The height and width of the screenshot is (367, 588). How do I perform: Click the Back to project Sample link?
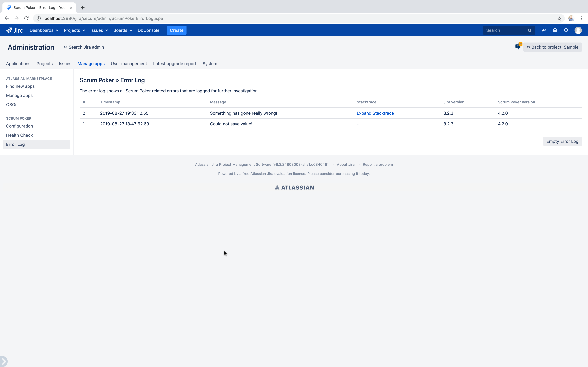pos(552,47)
